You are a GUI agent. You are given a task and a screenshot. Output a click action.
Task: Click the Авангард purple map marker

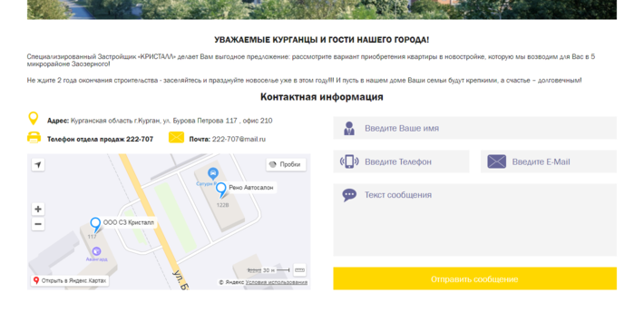tap(96, 251)
